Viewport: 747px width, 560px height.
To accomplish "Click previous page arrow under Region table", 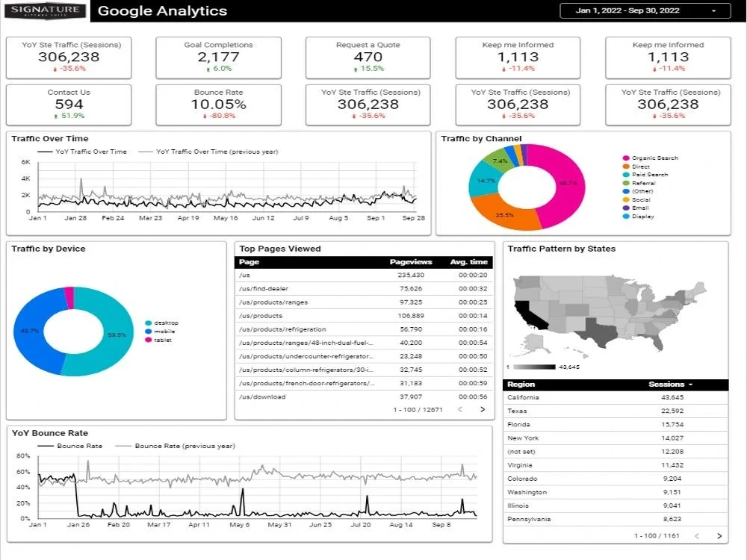I will (x=697, y=534).
